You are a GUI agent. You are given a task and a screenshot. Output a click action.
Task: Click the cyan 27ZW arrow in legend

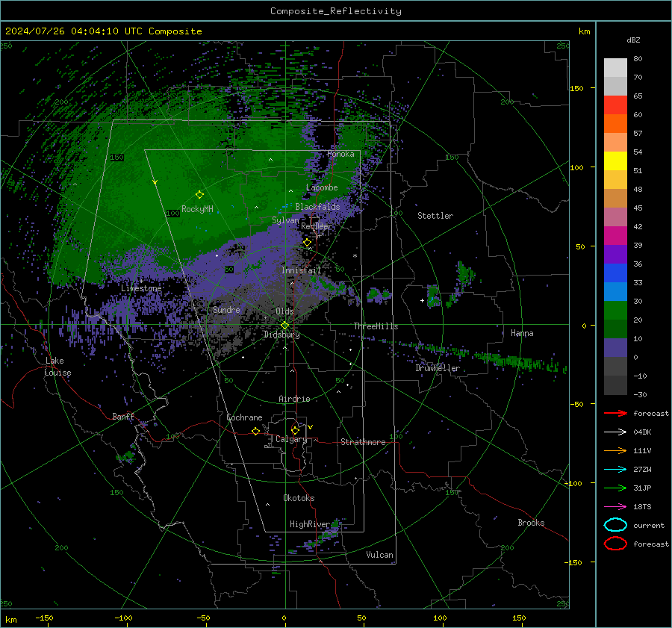tap(615, 470)
